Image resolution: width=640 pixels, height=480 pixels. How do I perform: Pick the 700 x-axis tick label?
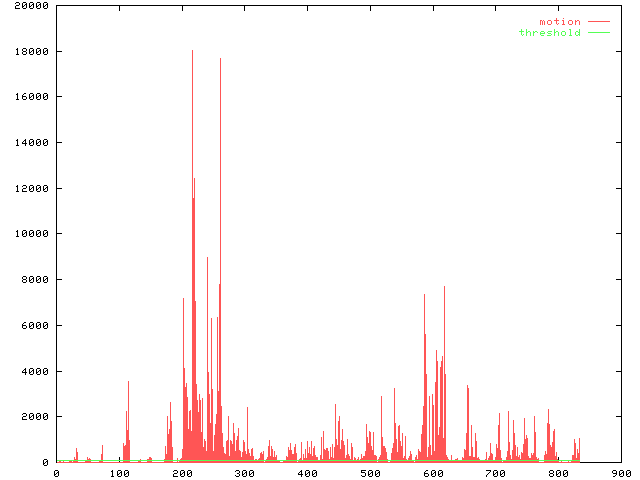click(495, 473)
